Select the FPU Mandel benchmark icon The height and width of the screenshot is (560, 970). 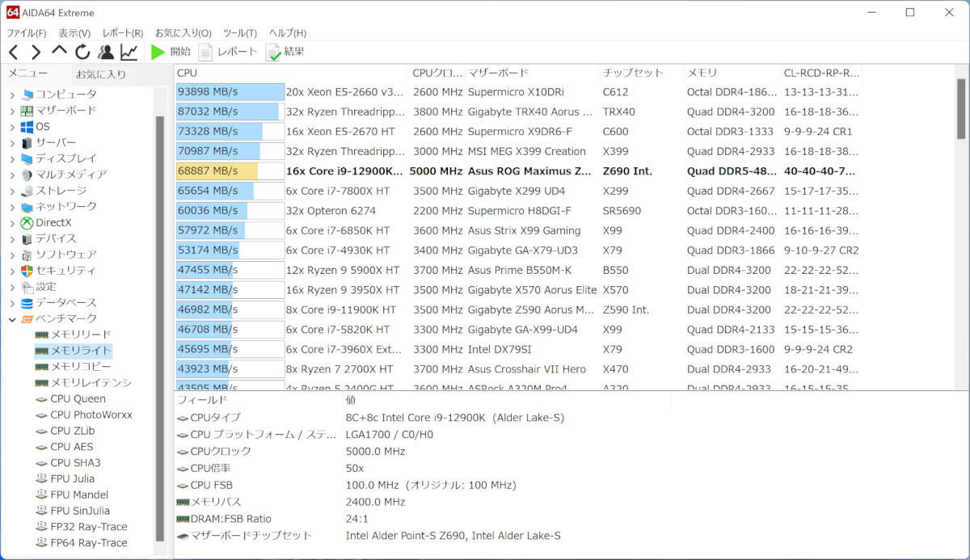tap(41, 495)
